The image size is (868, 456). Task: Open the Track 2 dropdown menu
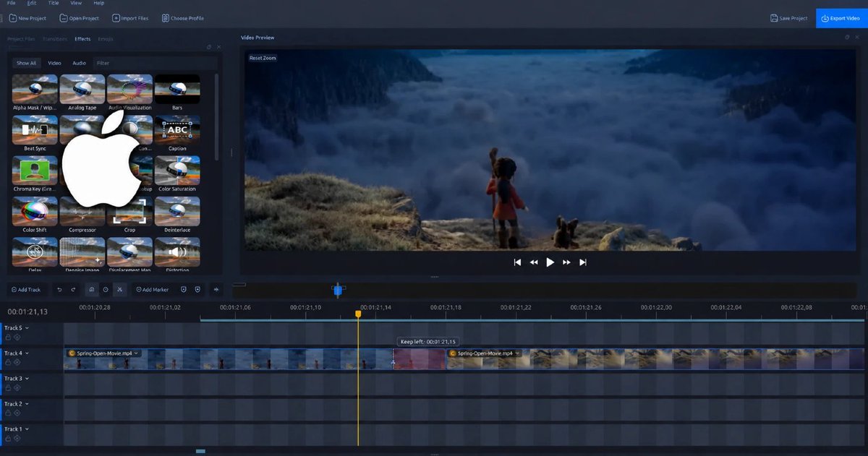pyautogui.click(x=27, y=404)
